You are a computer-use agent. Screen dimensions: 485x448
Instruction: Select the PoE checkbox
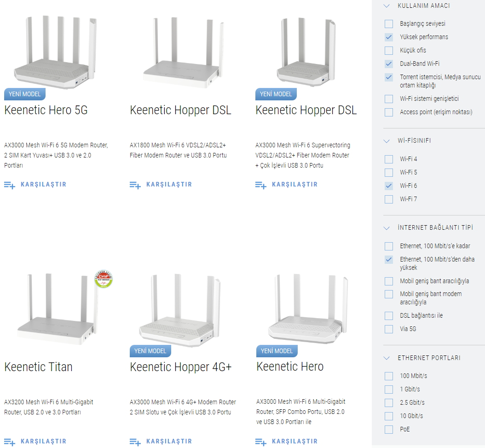click(x=389, y=430)
